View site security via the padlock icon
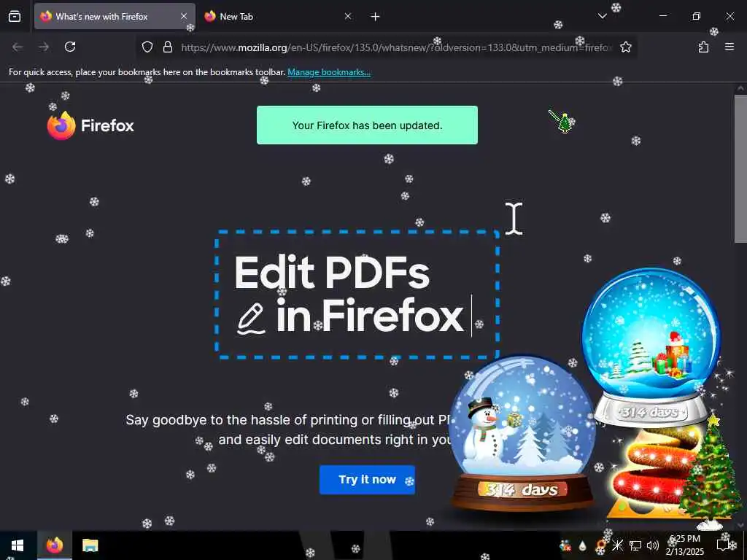The height and width of the screenshot is (560, 747). pyautogui.click(x=168, y=47)
